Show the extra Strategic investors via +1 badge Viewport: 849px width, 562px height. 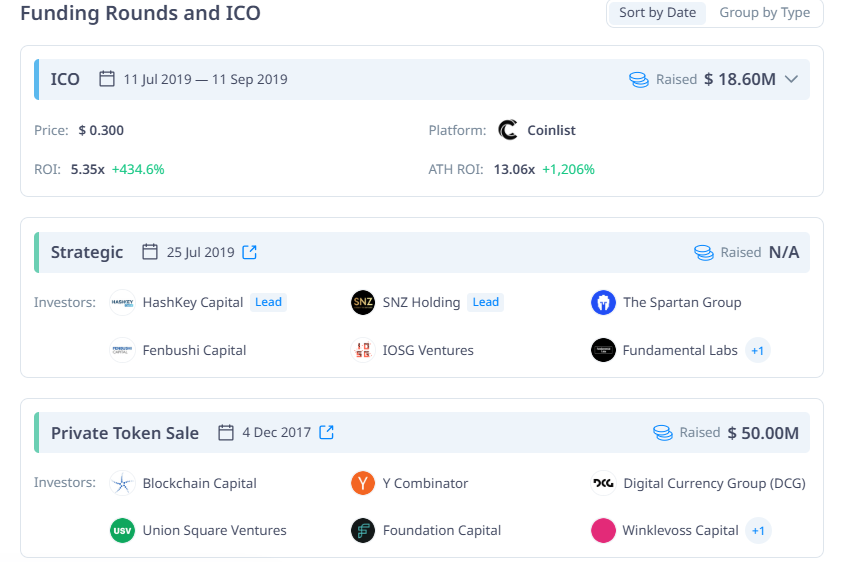(x=757, y=351)
